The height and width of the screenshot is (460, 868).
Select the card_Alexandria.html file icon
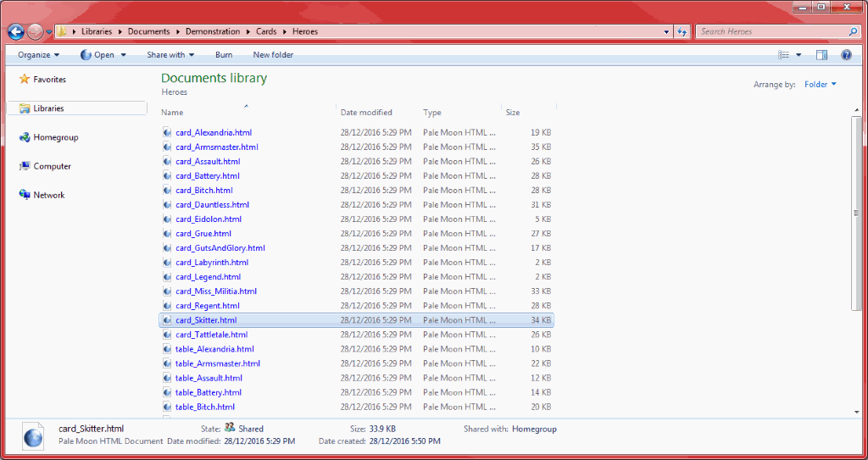[x=167, y=133]
